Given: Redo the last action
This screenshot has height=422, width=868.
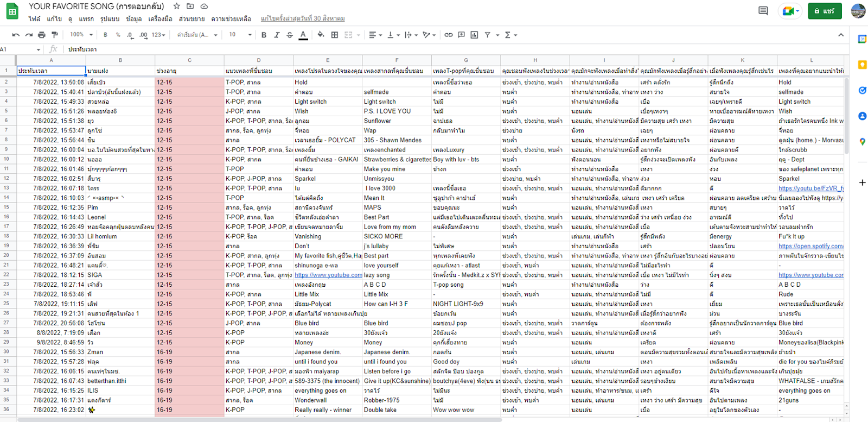Looking at the screenshot, I should 29,35.
